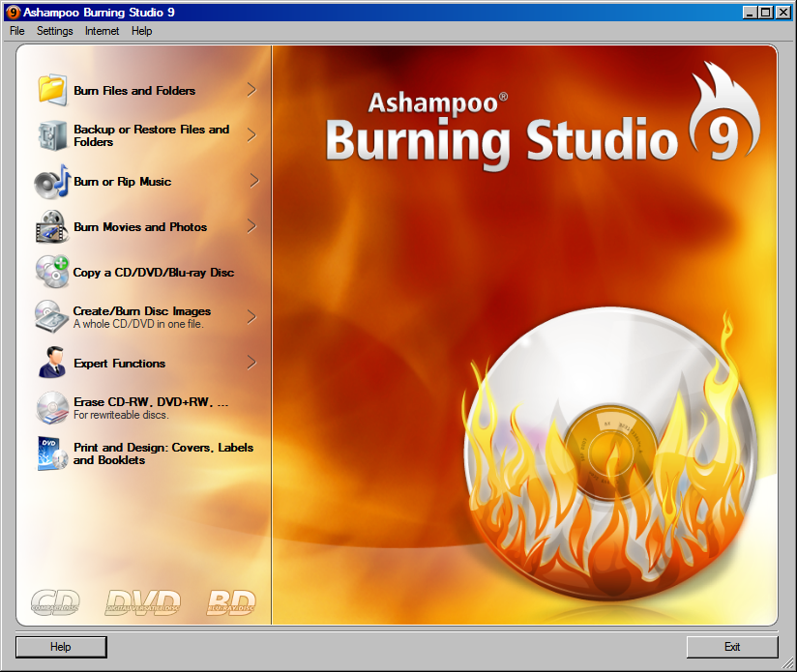The image size is (797, 672).
Task: Click the Expert Functions businessman icon
Action: [x=52, y=363]
